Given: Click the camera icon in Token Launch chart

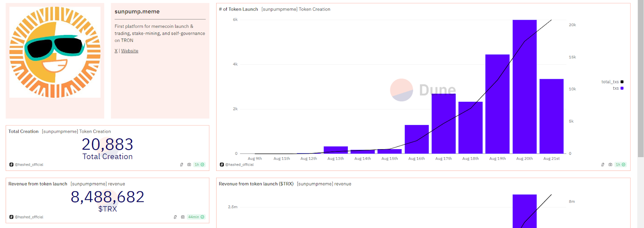Looking at the screenshot, I should [x=610, y=164].
